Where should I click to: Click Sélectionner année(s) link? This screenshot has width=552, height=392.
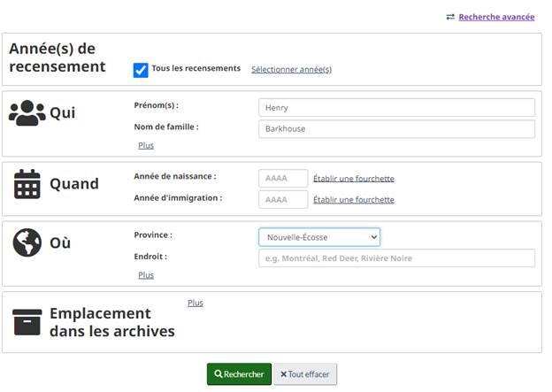click(291, 69)
